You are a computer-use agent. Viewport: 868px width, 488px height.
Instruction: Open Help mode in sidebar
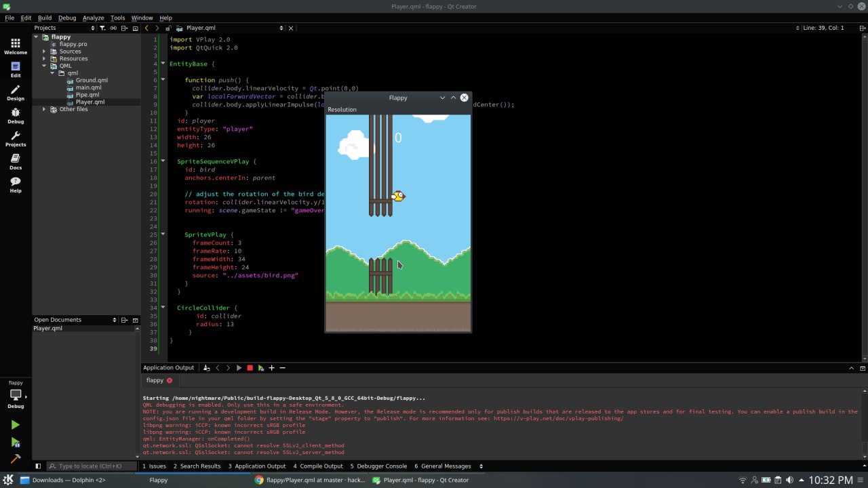pyautogui.click(x=16, y=185)
